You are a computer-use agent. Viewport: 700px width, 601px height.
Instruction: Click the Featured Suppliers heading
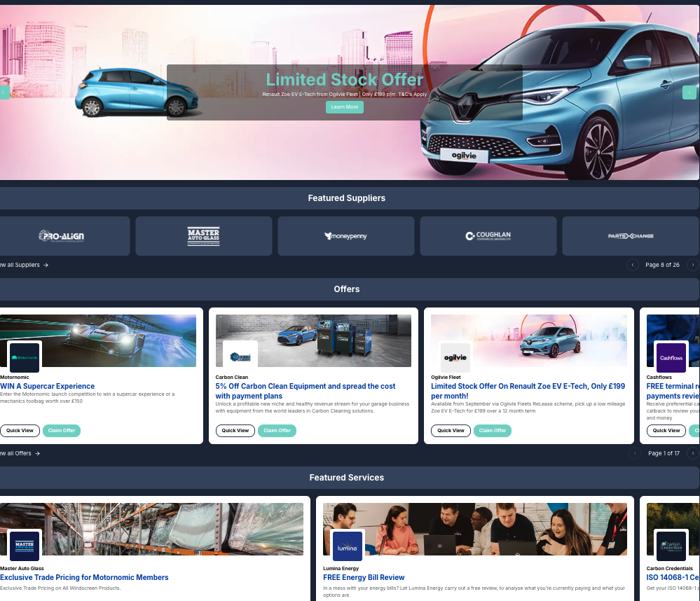pyautogui.click(x=346, y=198)
